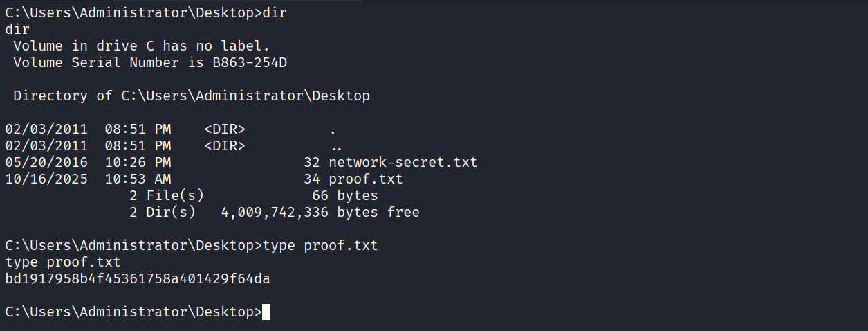
Task: Click the "2 Dir(s)" summary text
Action: (162, 213)
